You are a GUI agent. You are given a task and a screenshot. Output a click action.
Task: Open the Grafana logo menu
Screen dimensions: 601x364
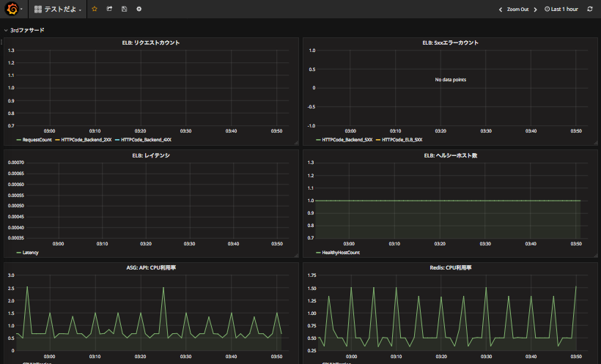[12, 9]
